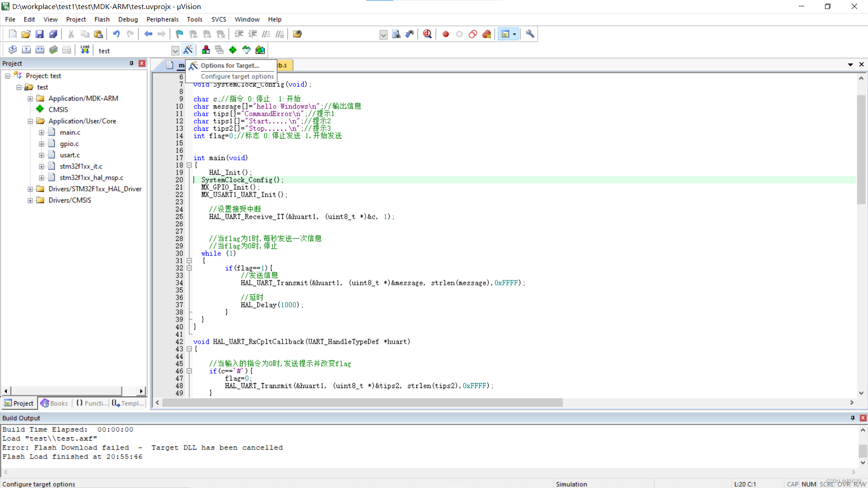Insert a breakpoint with the red dot icon
The width and height of the screenshot is (868, 488).
(446, 34)
